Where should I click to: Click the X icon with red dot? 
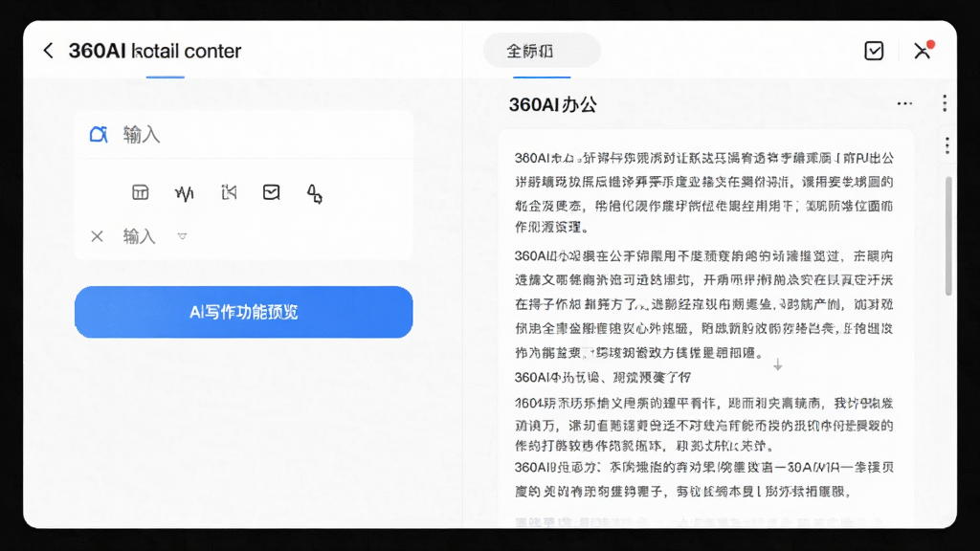tap(923, 50)
